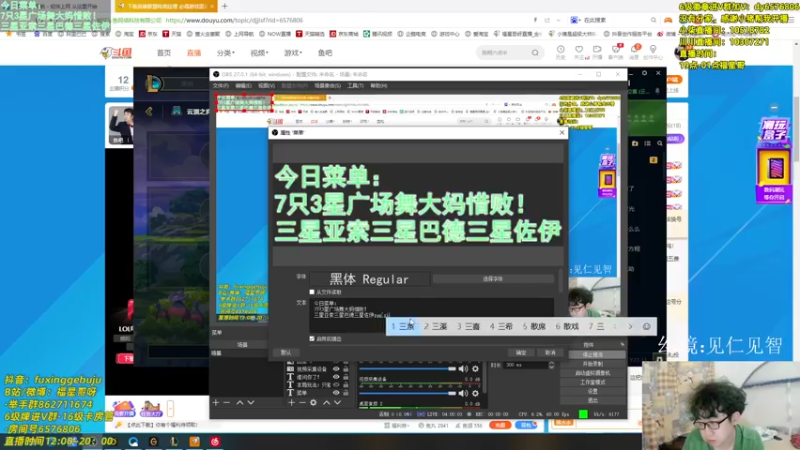Go back with the League client arrow

pyautogui.click(x=149, y=111)
